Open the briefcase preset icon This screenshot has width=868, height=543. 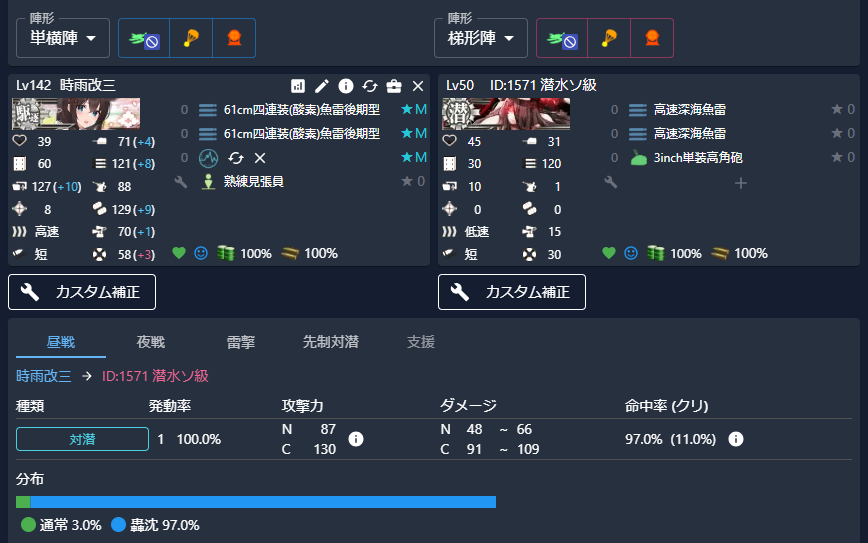pos(394,86)
